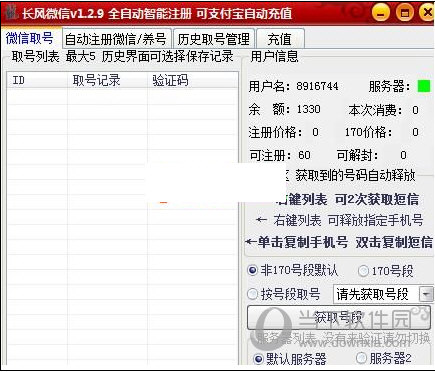Click the balance value 1330
435x372 pixels.
308,109
